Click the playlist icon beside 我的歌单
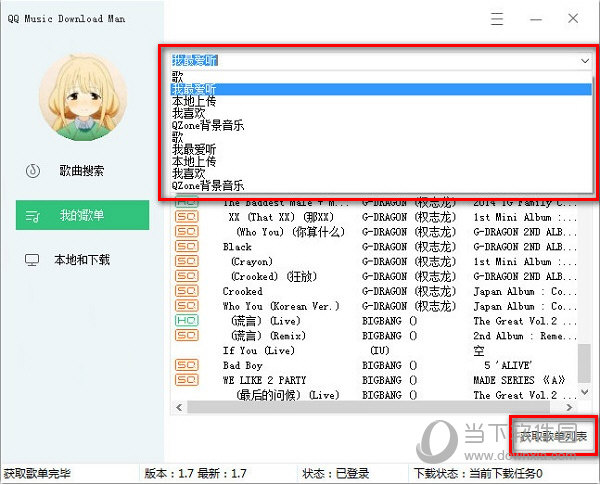 point(32,216)
